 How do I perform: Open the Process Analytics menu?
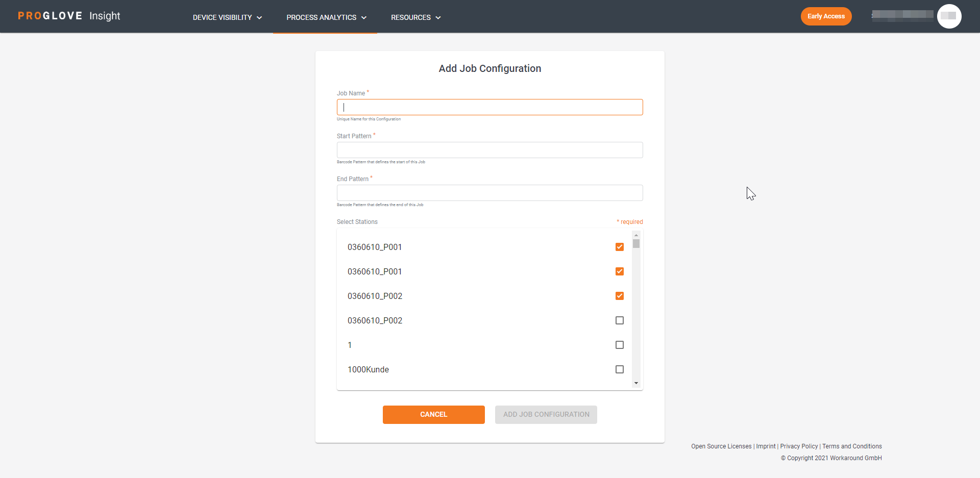326,17
